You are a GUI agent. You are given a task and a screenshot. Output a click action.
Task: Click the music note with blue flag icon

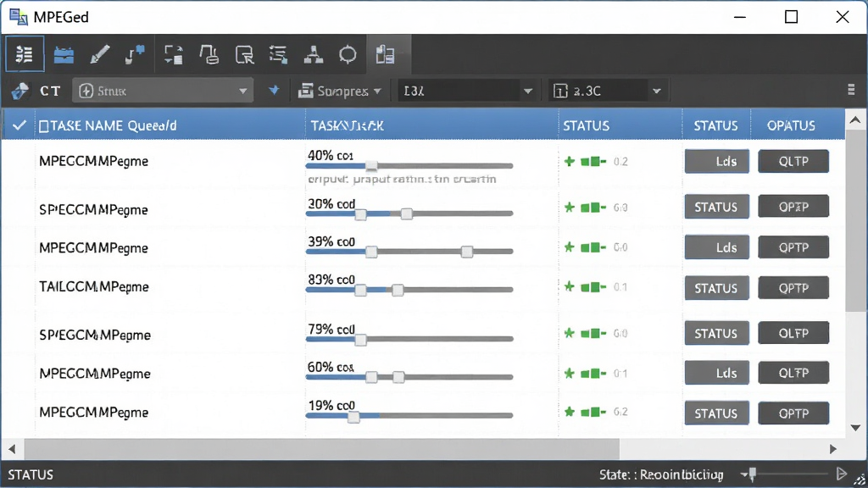[x=135, y=55]
